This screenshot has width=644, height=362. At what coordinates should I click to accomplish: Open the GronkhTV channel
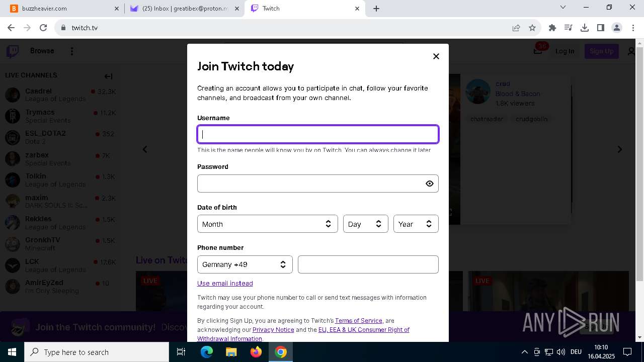coord(60,244)
